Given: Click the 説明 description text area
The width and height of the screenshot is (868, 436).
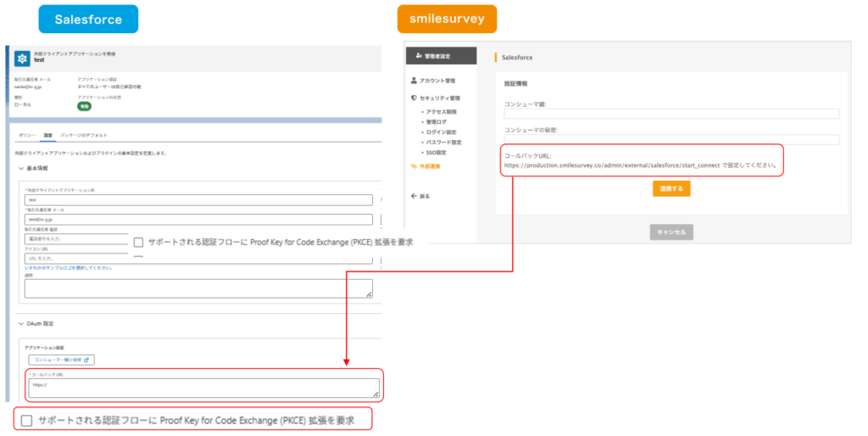Looking at the screenshot, I should [x=198, y=288].
